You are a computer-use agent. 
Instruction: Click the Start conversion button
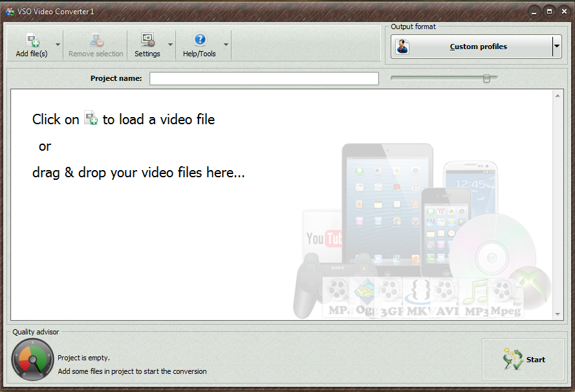point(523,360)
